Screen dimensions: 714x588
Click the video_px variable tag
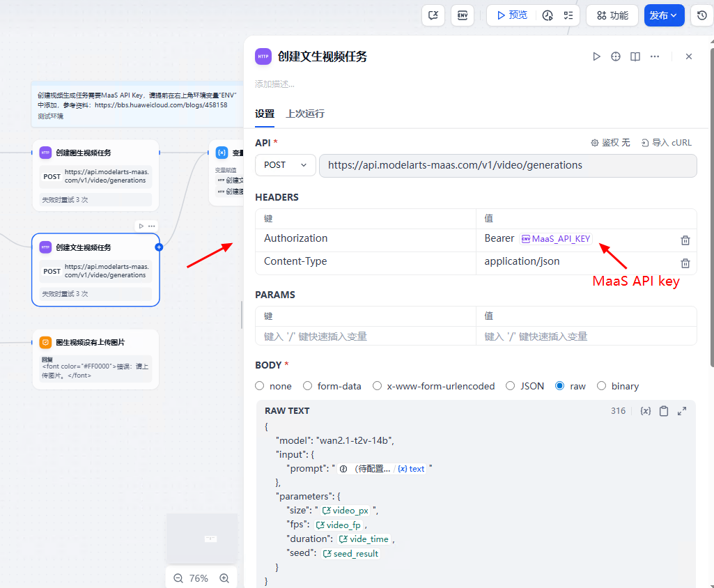click(x=346, y=511)
